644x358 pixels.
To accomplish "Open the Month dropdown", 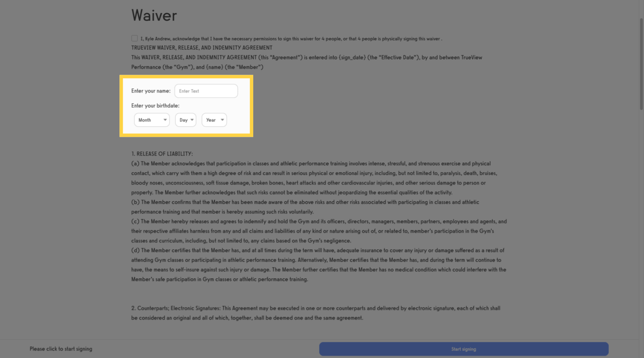I will coord(151,120).
